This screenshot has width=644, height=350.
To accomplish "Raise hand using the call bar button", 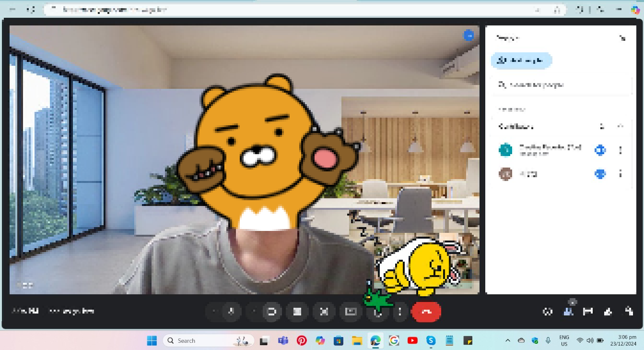I will [x=377, y=312].
